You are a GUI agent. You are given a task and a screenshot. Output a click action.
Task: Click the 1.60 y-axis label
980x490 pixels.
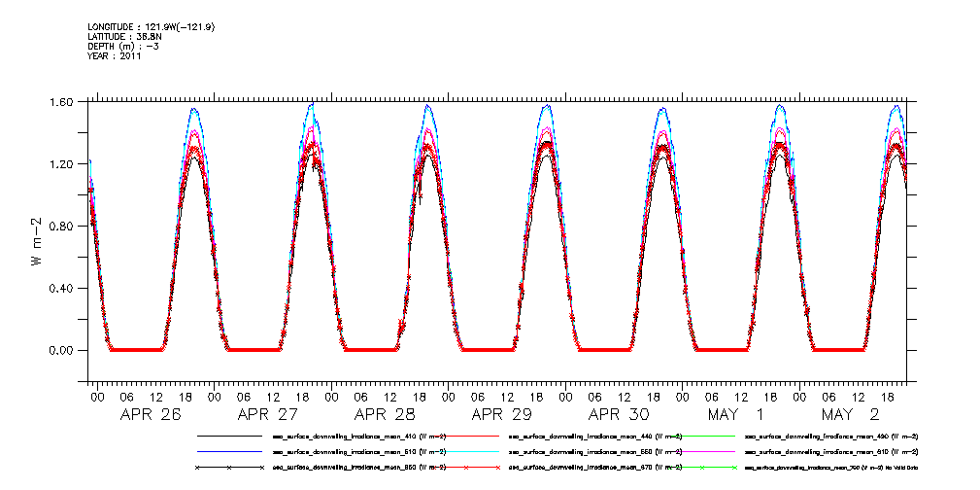pos(62,101)
